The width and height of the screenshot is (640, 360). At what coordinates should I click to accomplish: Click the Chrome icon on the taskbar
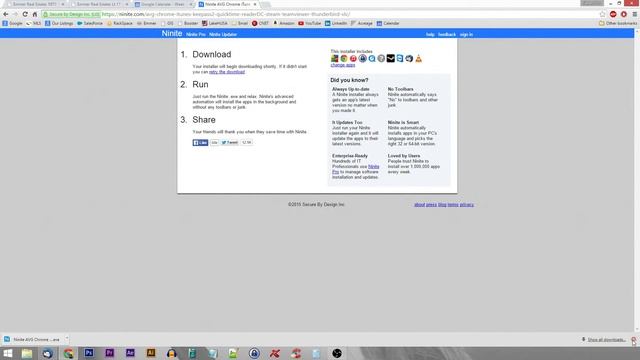click(x=68, y=353)
